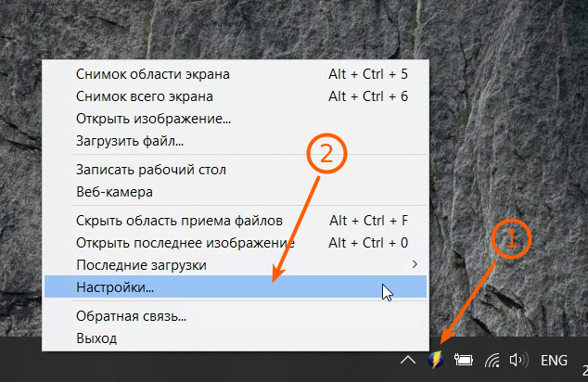Choose 'Снимок всего экрана' from the menu

[x=145, y=96]
